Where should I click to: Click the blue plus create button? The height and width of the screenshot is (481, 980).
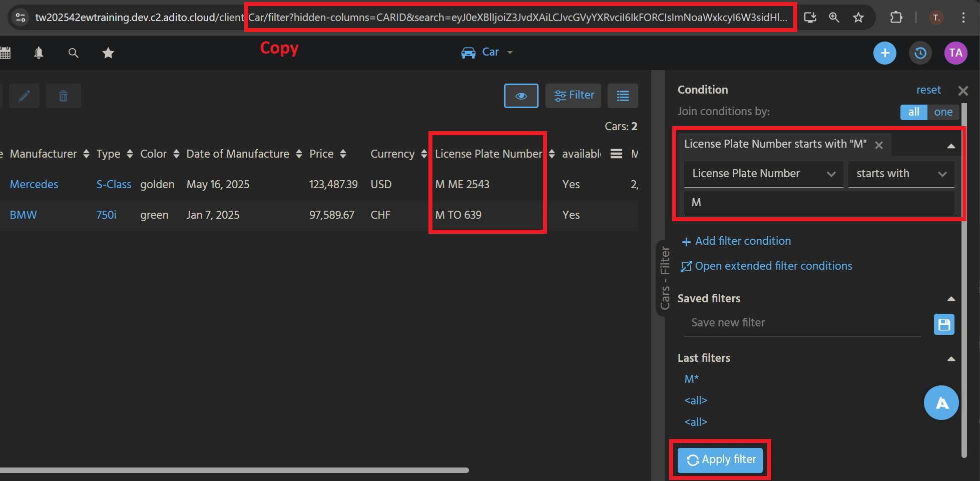pyautogui.click(x=884, y=53)
